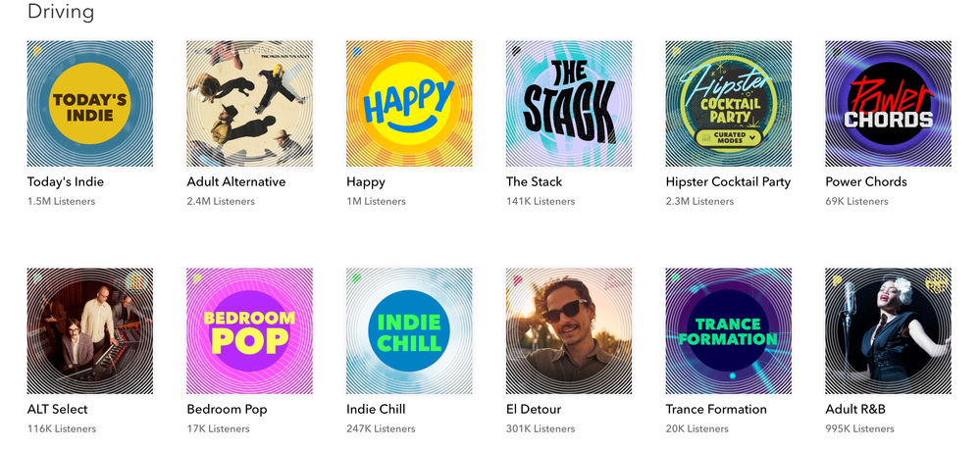Open the Adult R&B singer photo
The image size is (980, 450).
coord(888,330)
